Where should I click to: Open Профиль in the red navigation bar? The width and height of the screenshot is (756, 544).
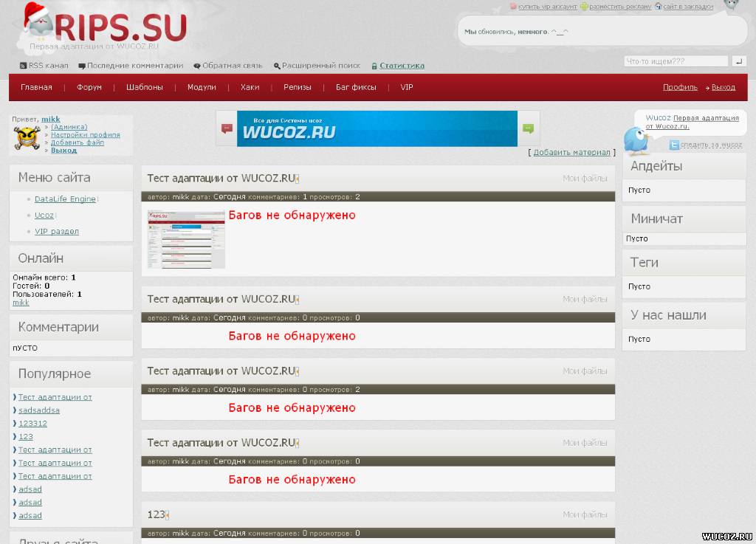click(680, 87)
